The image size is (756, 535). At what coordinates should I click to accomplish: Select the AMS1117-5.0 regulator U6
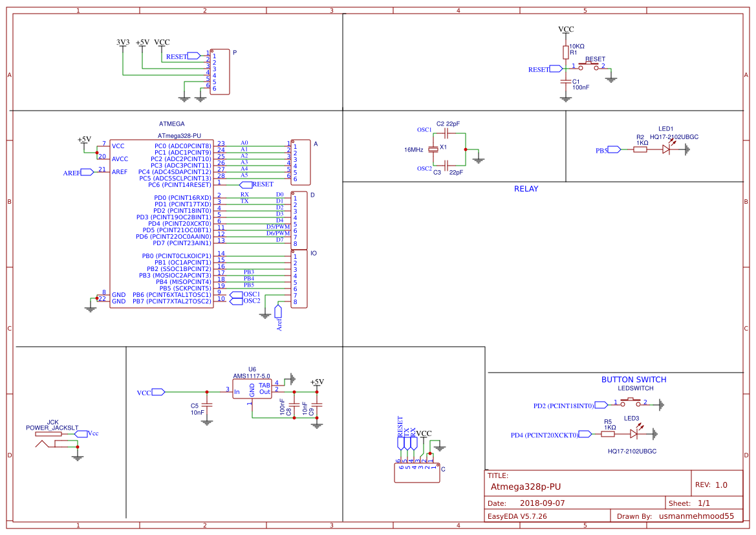(252, 388)
